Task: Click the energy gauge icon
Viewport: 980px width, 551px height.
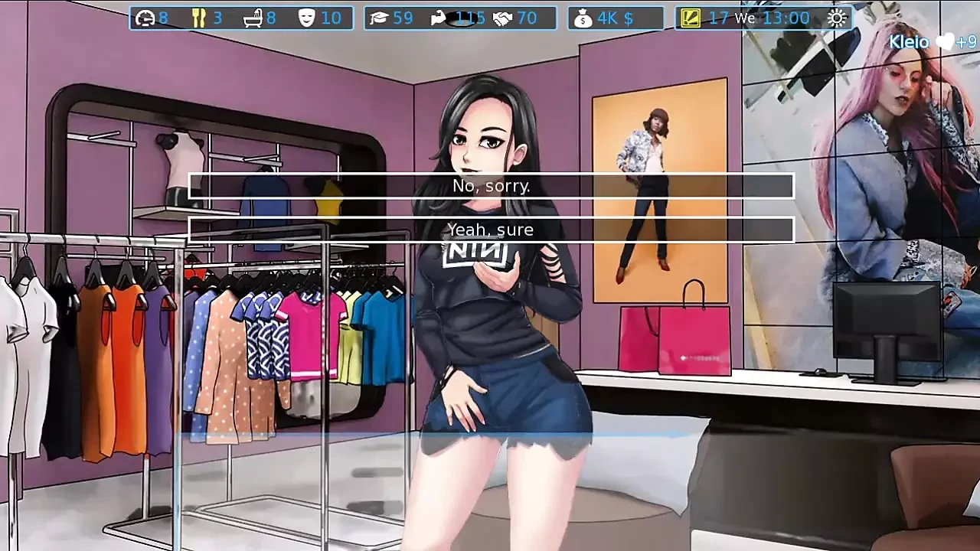Action: (x=145, y=18)
